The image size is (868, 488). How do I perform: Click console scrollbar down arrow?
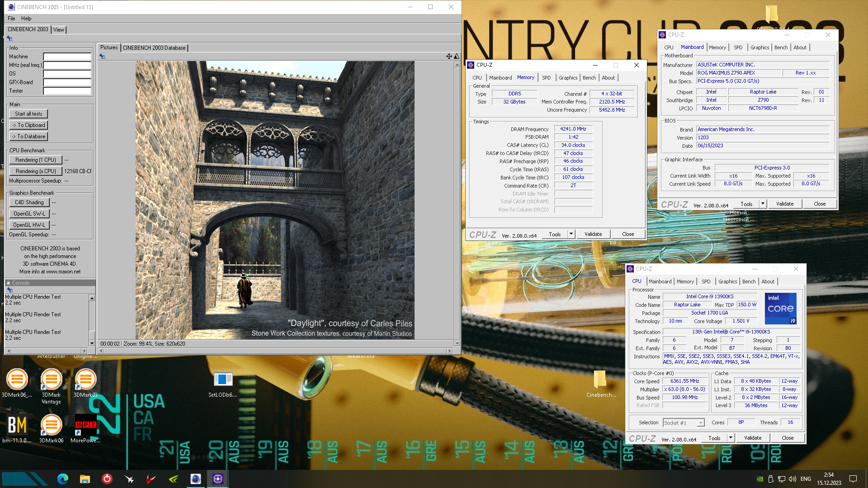[x=92, y=343]
